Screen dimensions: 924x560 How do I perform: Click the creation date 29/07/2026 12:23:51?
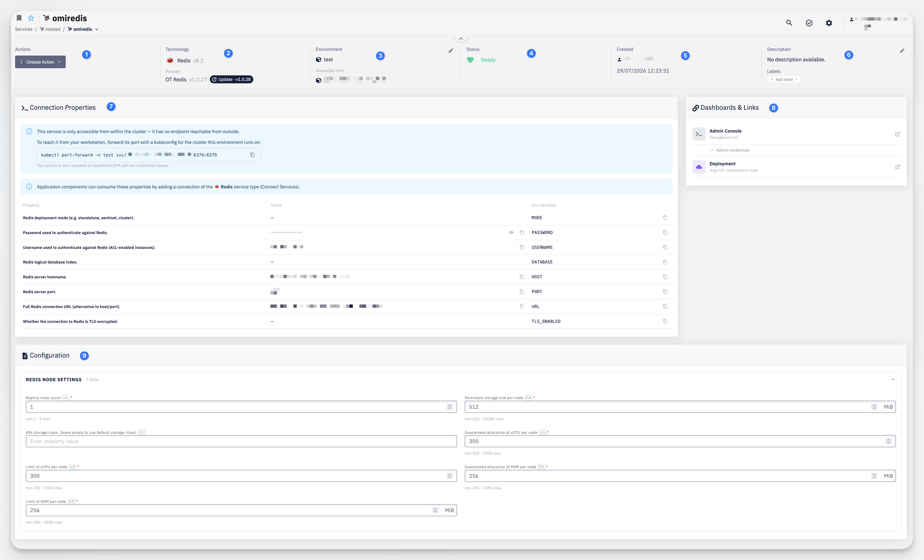(x=643, y=71)
